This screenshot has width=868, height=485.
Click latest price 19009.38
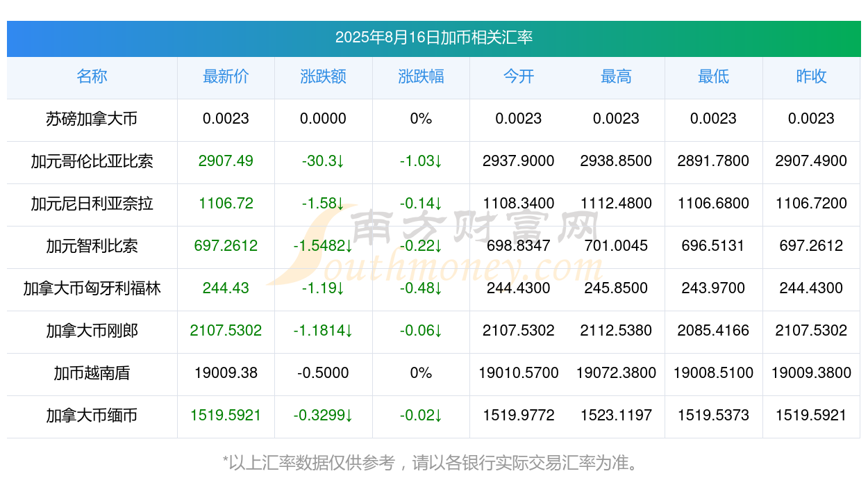tap(226, 373)
